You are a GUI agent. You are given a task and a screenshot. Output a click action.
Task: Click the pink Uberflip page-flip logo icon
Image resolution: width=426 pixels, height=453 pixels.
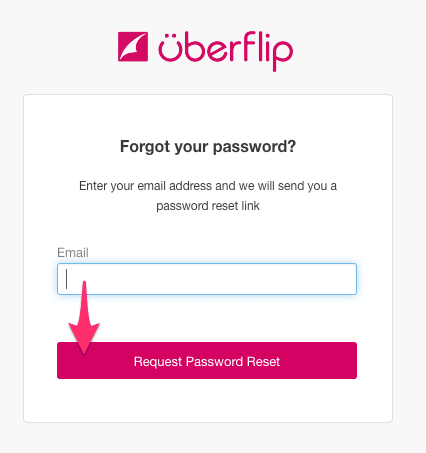click(133, 47)
